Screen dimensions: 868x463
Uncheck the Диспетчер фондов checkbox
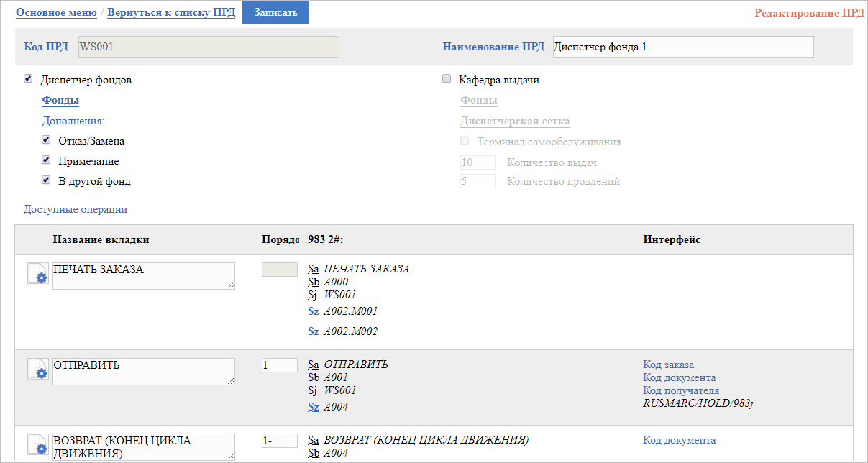coord(28,79)
